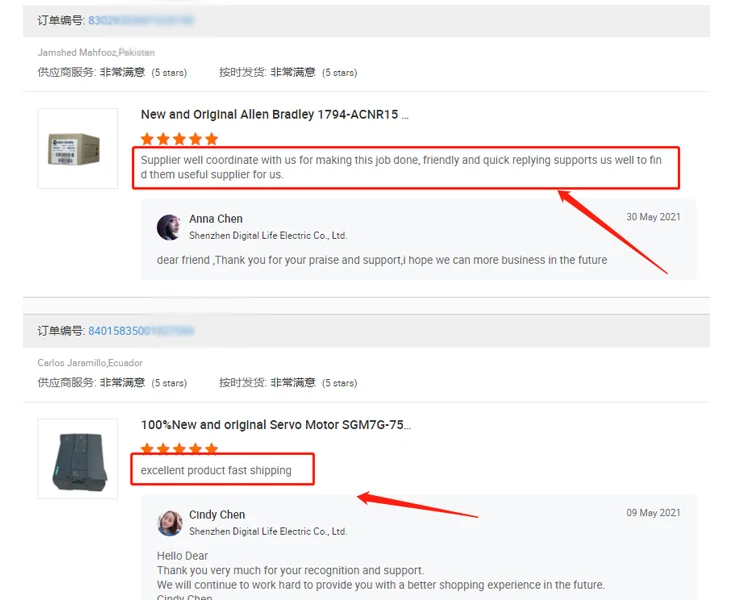Click Shenzhen Digital Life Electric under Anna Chen
Viewport: 750px width, 600px height.
(268, 235)
